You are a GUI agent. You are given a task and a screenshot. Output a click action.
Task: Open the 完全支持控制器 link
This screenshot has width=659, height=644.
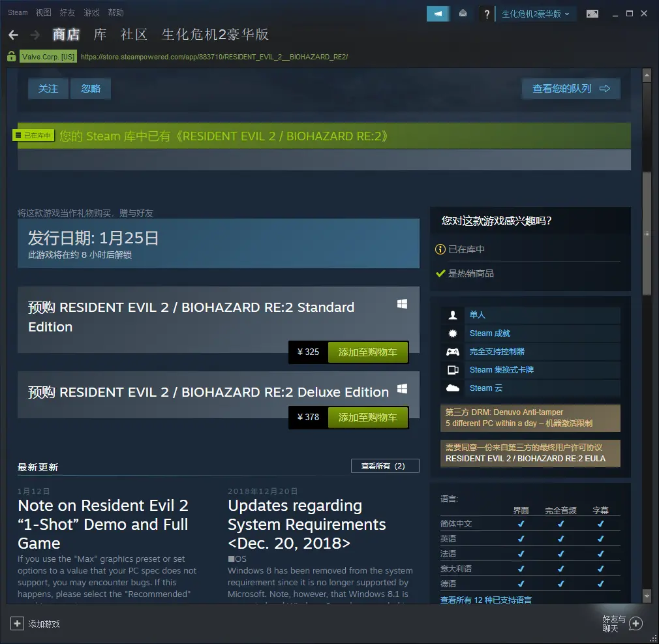pos(497,352)
